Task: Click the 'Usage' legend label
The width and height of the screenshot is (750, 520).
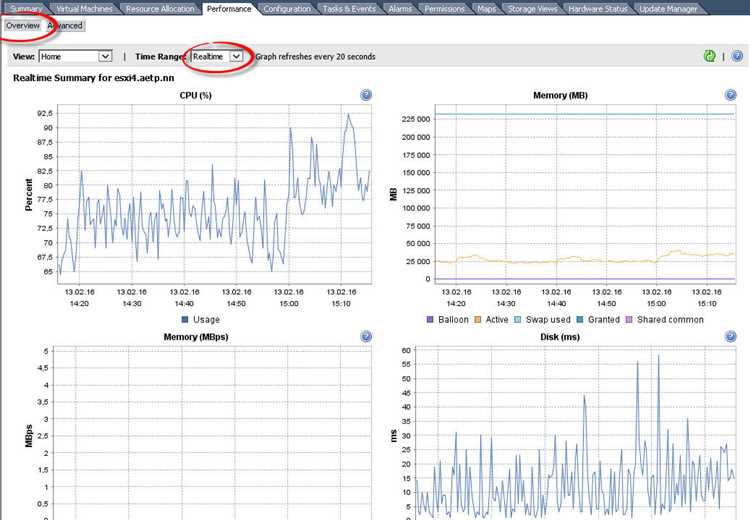Action: click(206, 320)
